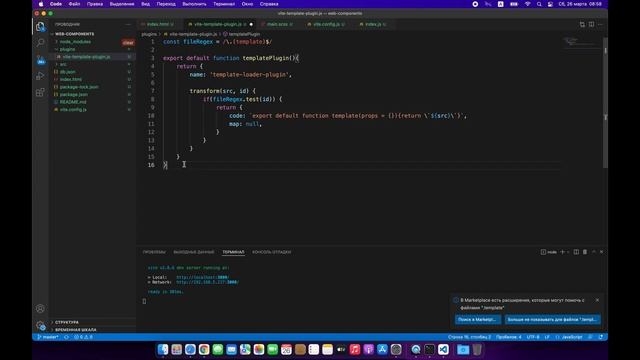Click the notifications bell in status bar
640x360 pixels.
click(x=601, y=337)
